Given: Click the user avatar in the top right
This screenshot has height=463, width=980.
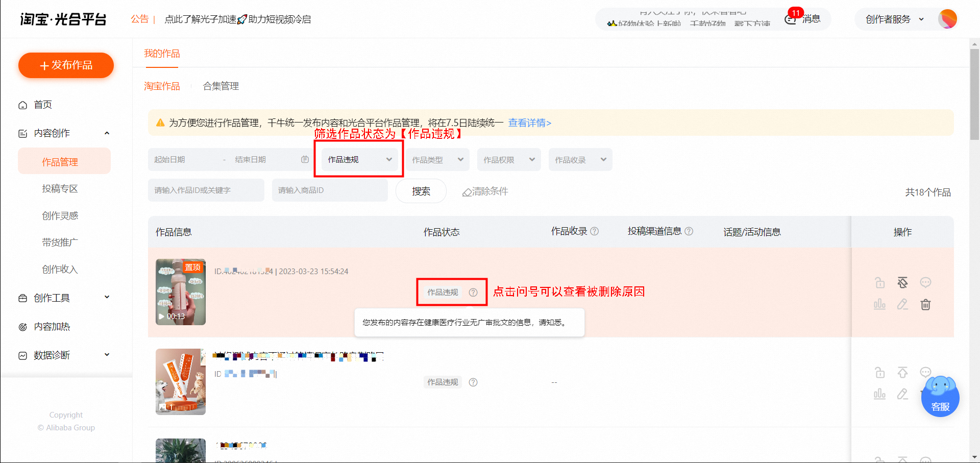Looking at the screenshot, I should point(947,19).
